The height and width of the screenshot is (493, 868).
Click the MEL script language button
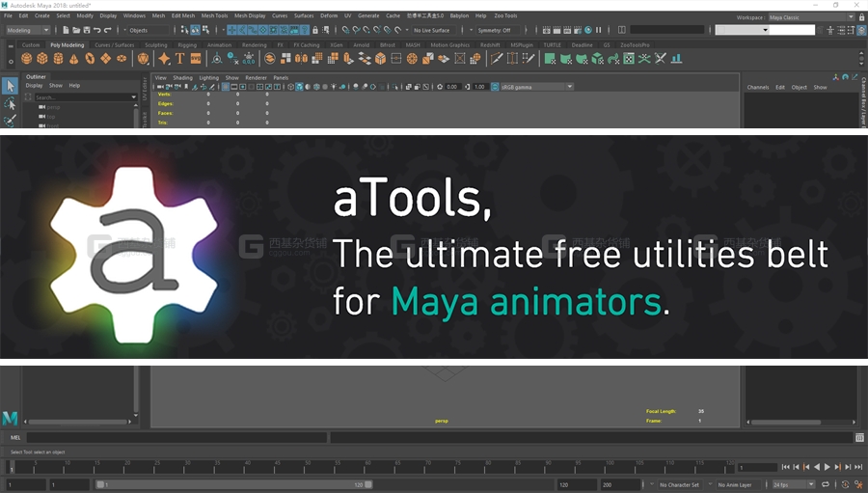pyautogui.click(x=15, y=438)
